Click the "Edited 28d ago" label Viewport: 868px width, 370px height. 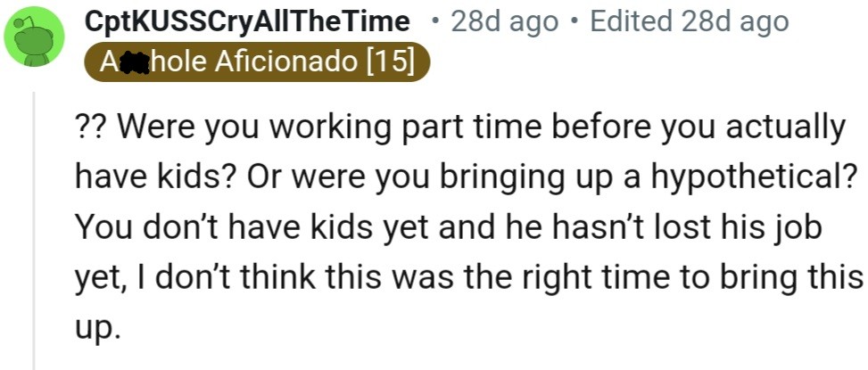click(690, 21)
